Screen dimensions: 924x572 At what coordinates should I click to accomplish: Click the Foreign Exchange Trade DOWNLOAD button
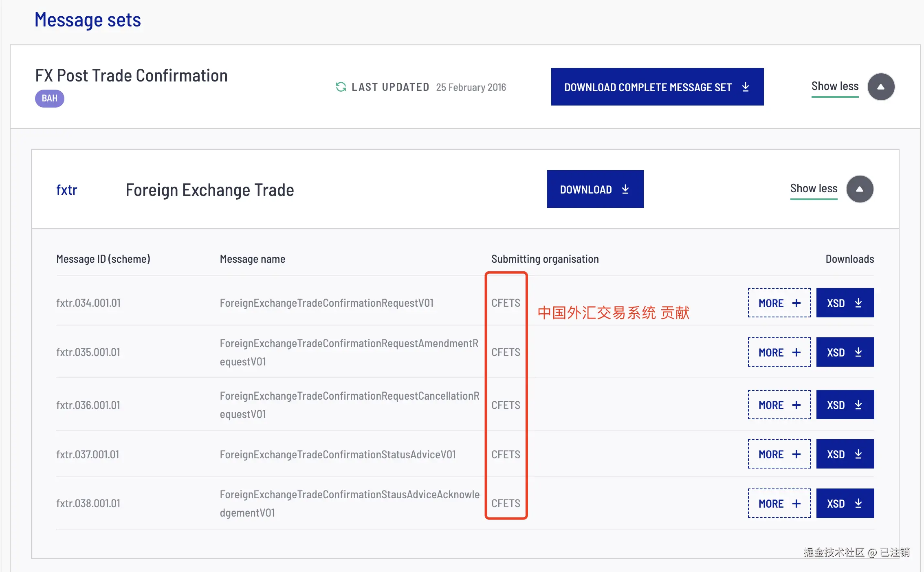pos(595,189)
